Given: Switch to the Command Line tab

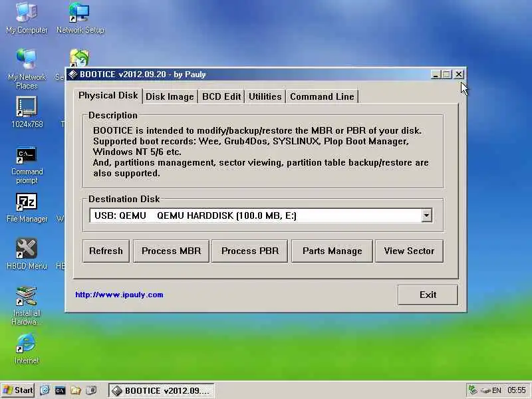Looking at the screenshot, I should [x=322, y=96].
